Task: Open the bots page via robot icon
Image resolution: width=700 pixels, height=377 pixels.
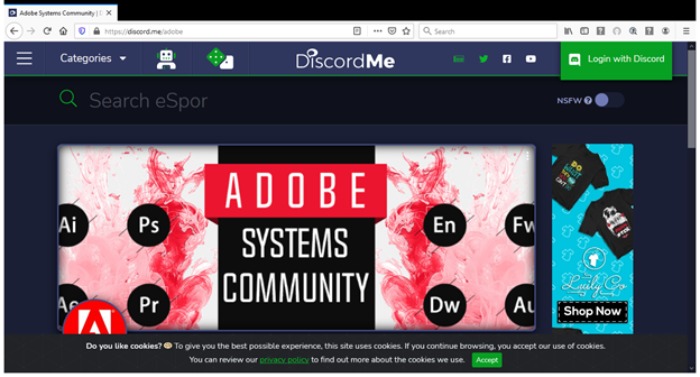Action: [x=166, y=59]
